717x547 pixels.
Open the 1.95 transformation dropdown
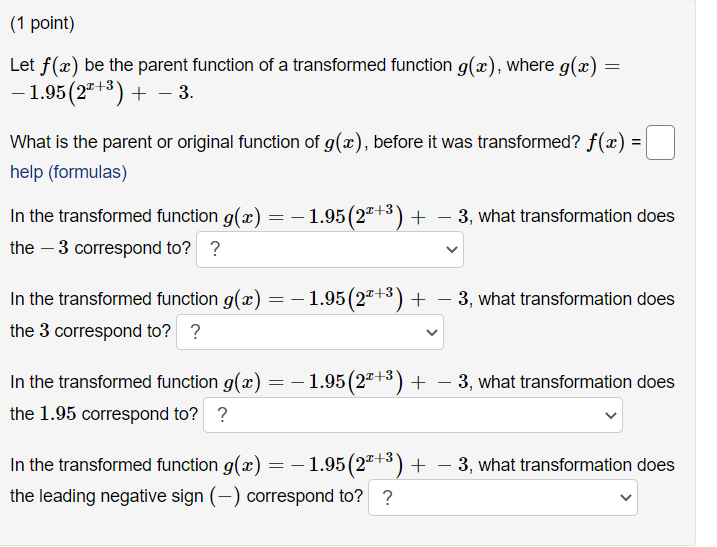(412, 415)
